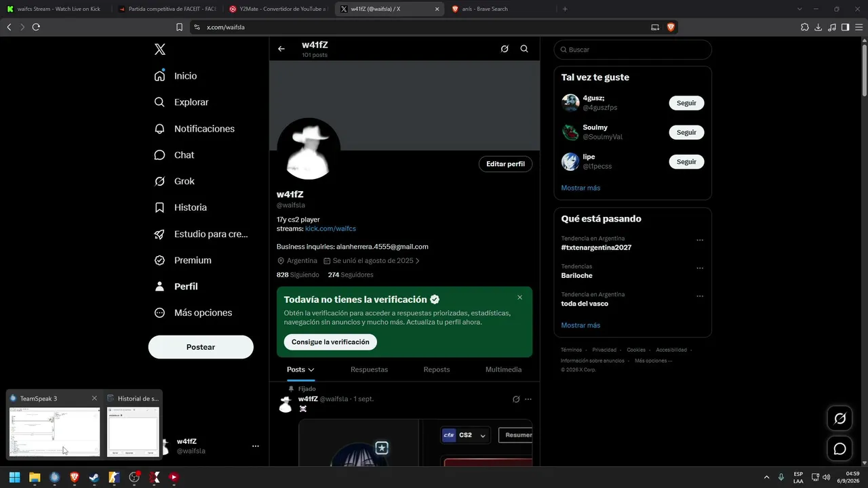Screen dimensions: 868x488
Task: Follow lipe with the Seguir button
Action: tap(686, 162)
